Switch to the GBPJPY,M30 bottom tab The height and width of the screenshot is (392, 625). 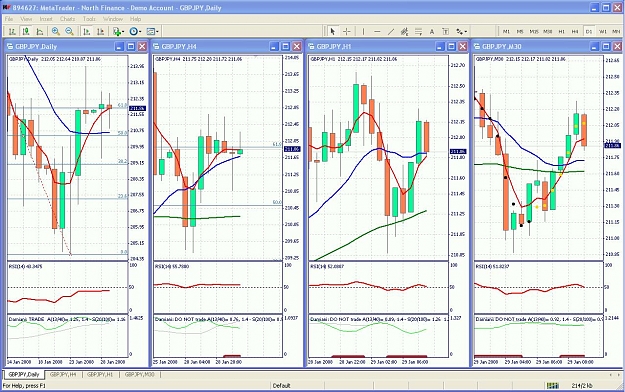pos(140,374)
